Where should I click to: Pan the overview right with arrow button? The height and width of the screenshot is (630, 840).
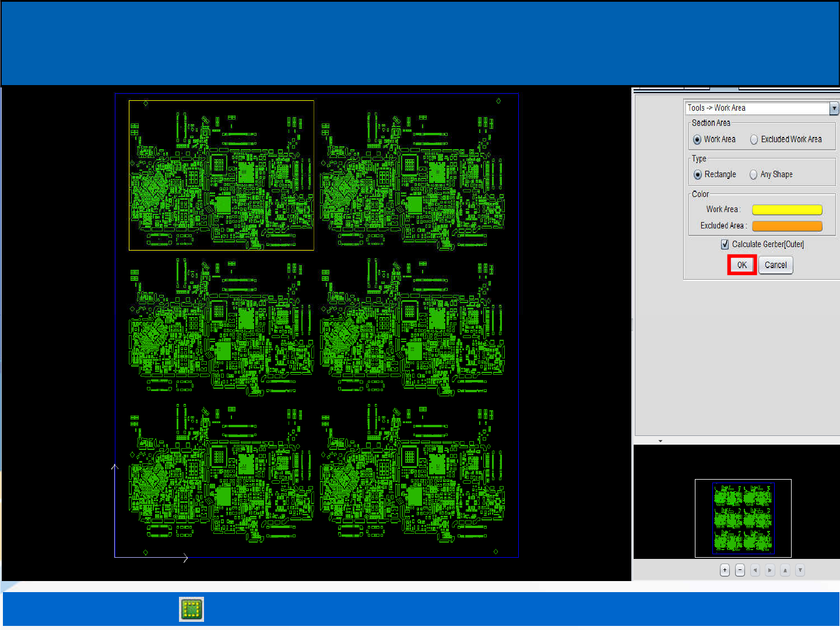pos(770,570)
